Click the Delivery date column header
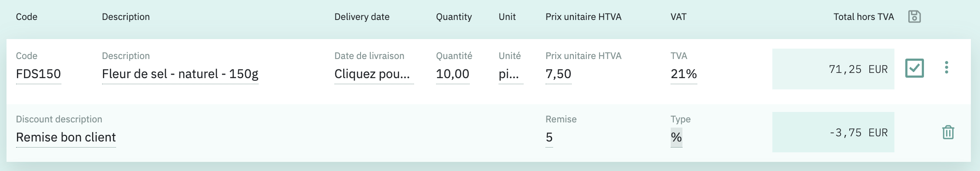 (x=362, y=17)
